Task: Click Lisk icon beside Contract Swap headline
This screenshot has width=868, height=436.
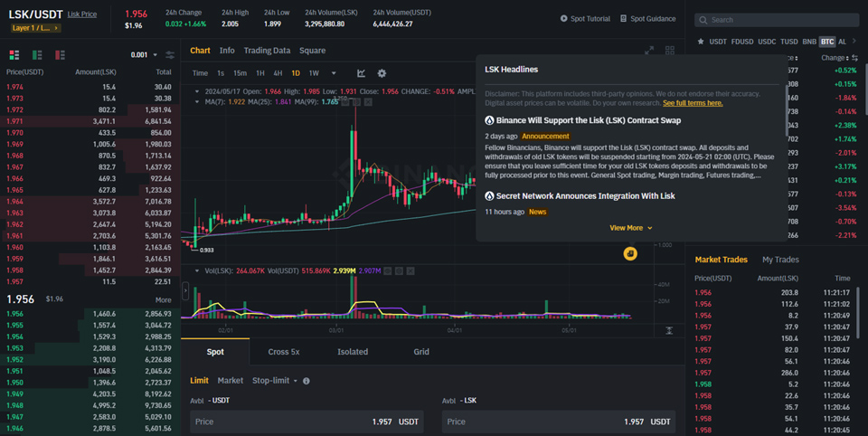Action: tap(489, 120)
